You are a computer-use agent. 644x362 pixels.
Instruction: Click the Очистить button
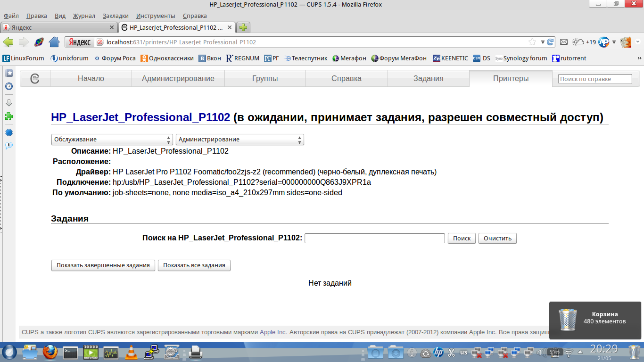pos(497,239)
